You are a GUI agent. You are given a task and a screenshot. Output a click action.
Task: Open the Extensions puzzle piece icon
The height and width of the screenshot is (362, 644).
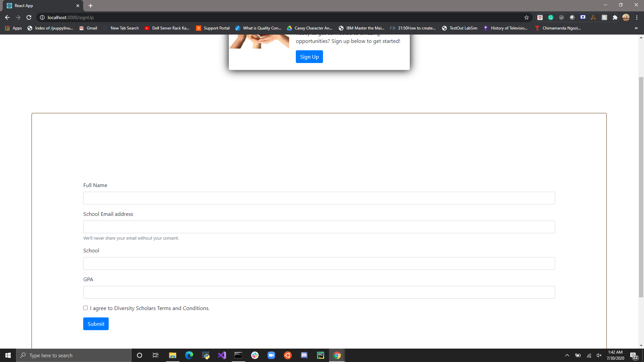(615, 17)
